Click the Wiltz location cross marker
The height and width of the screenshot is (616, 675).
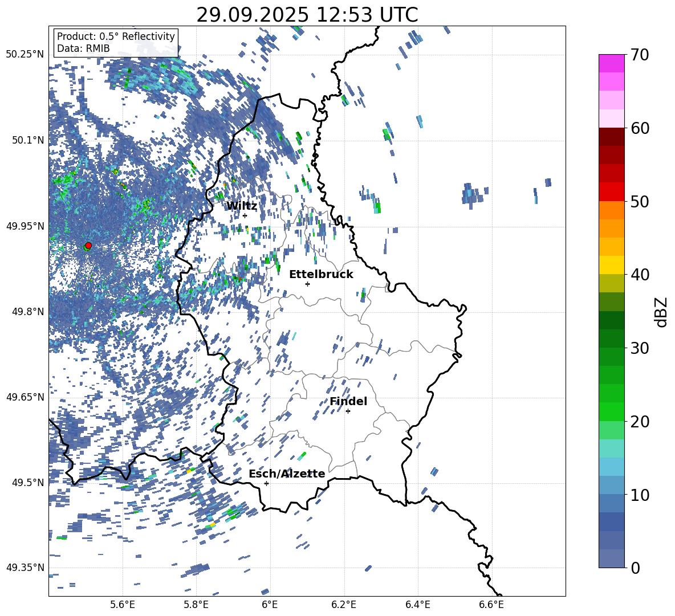click(x=245, y=215)
